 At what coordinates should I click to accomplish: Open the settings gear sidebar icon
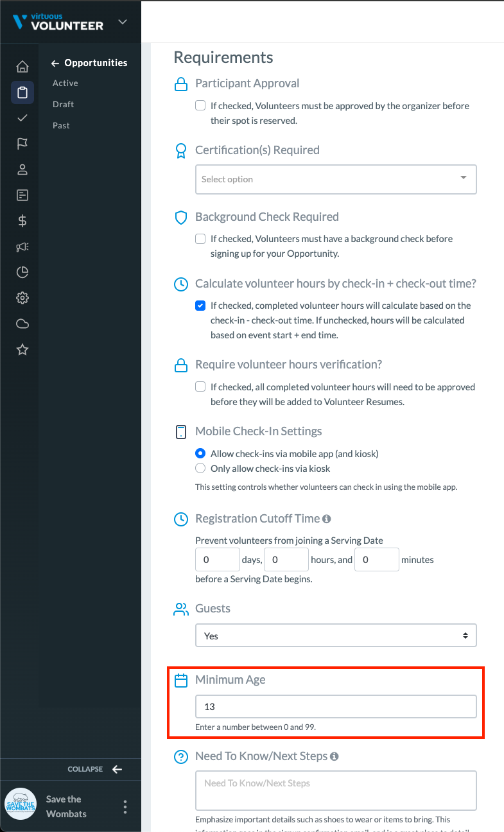pos(22,298)
